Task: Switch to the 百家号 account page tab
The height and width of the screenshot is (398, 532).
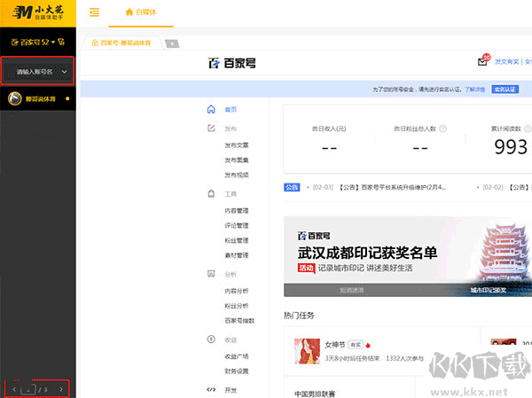Action: coord(121,43)
